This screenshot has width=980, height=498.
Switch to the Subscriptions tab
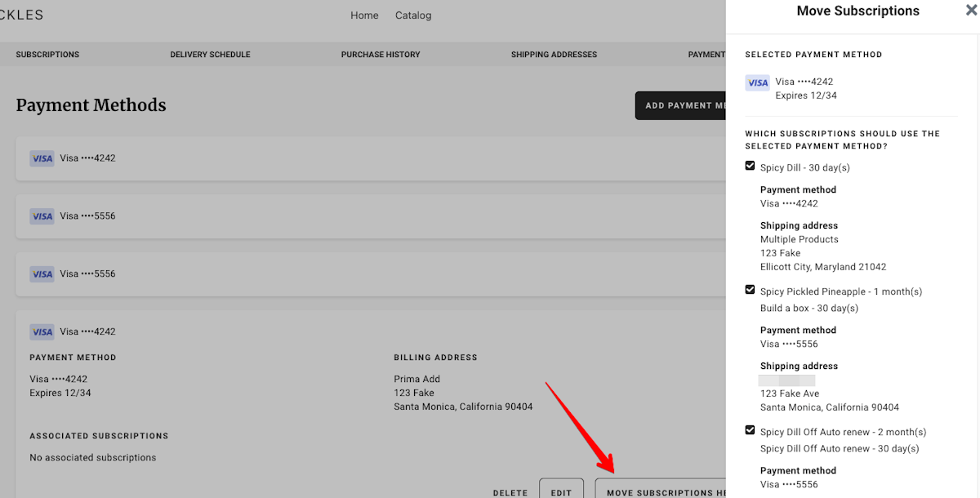click(47, 55)
